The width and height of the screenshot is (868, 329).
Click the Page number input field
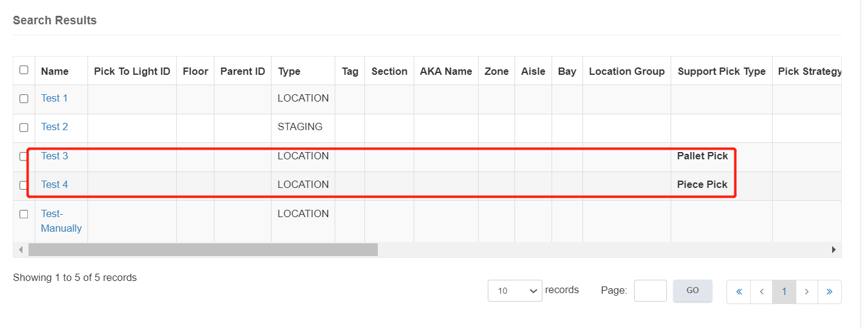[650, 291]
